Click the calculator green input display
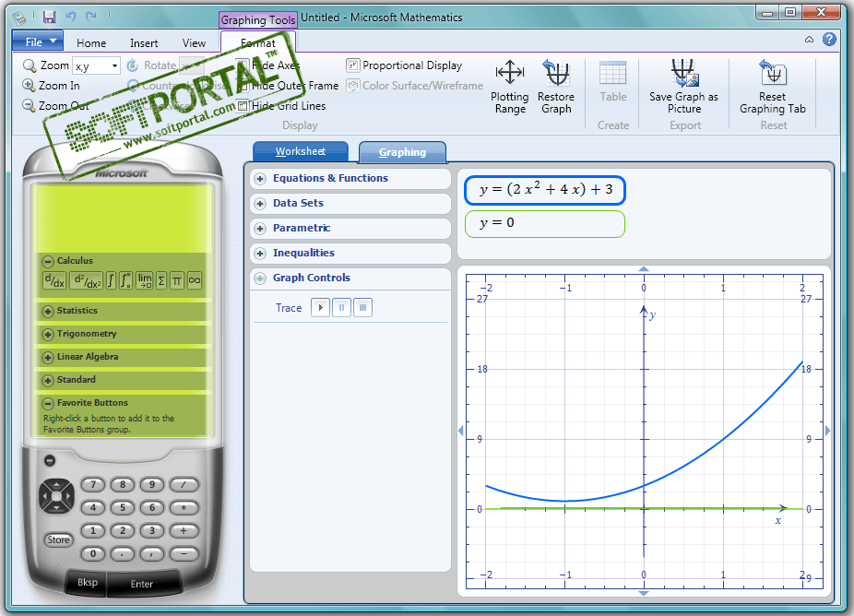The width and height of the screenshot is (854, 616). pyautogui.click(x=123, y=219)
